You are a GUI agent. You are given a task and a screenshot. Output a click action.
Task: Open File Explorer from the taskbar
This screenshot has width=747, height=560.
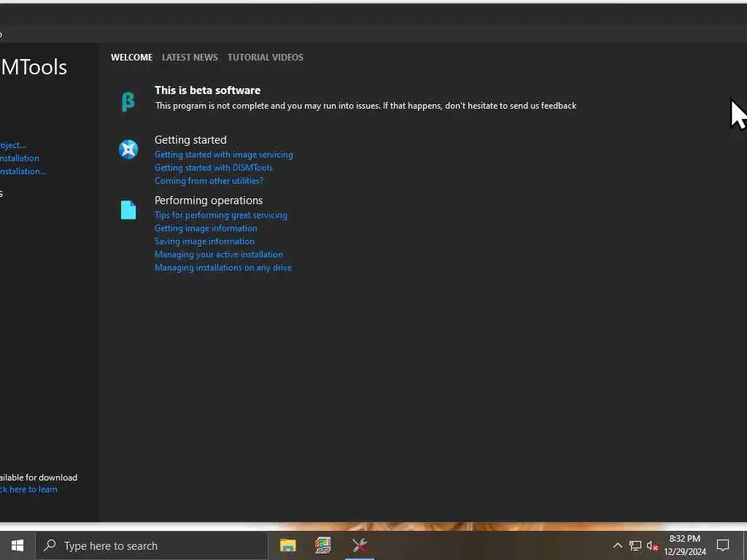[287, 545]
